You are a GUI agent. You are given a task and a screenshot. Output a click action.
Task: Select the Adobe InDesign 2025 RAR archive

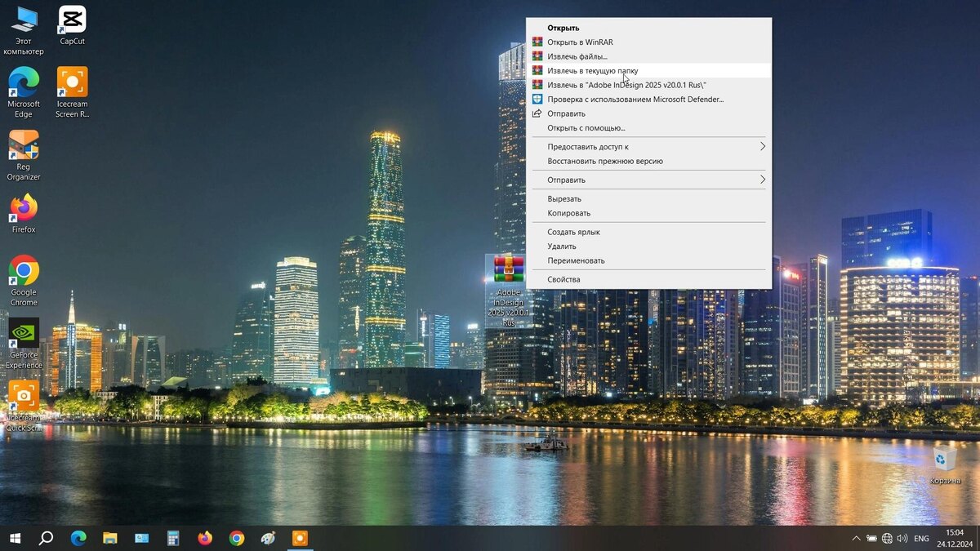(509, 291)
